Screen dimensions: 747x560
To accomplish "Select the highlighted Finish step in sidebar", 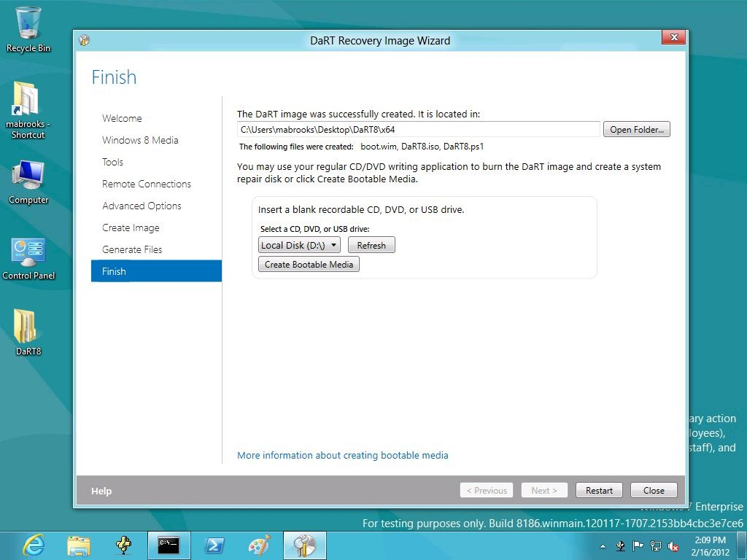I will point(156,271).
